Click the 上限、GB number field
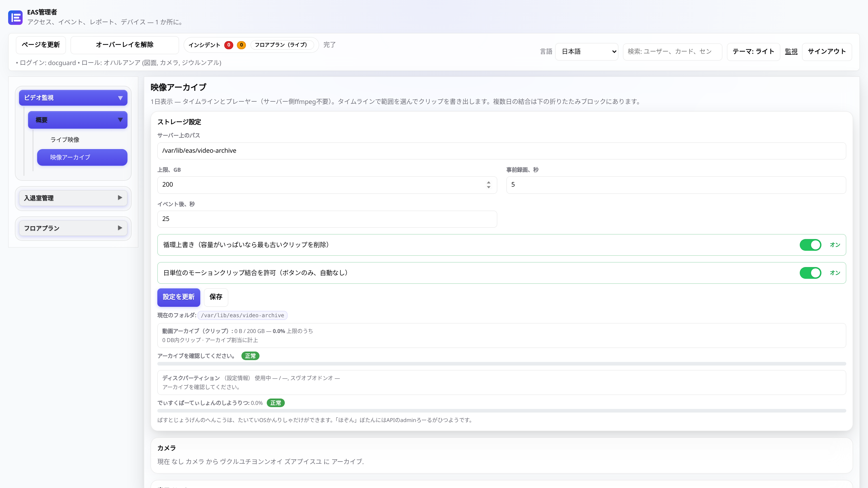 click(x=327, y=185)
